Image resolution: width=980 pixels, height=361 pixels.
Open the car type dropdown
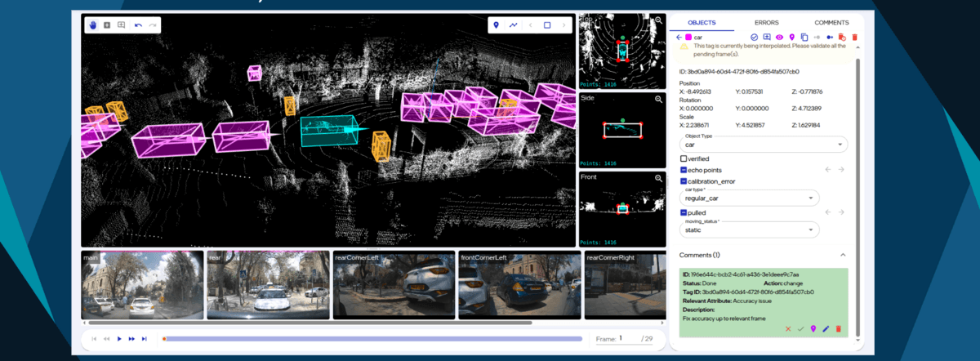[x=750, y=198]
